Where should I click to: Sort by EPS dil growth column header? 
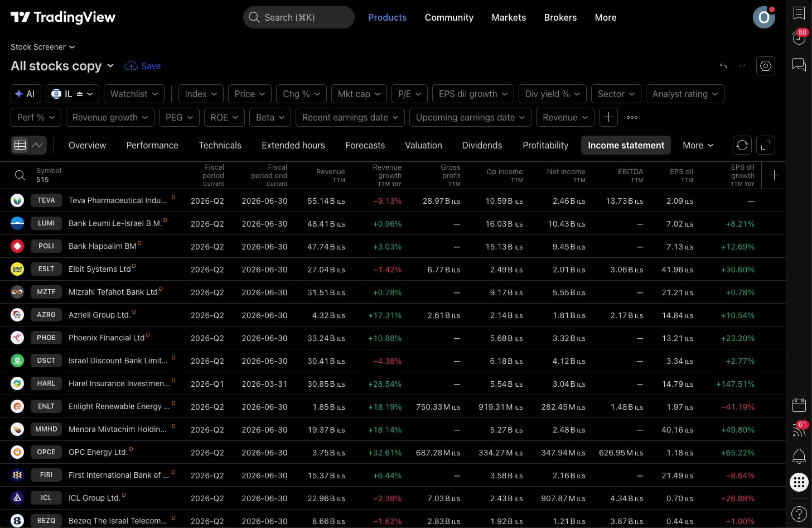[x=742, y=175]
